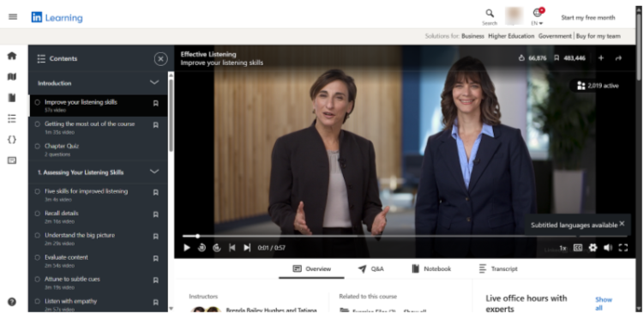This screenshot has height=314, width=644.
Task: Switch to the Transcript tab
Action: pyautogui.click(x=498, y=269)
